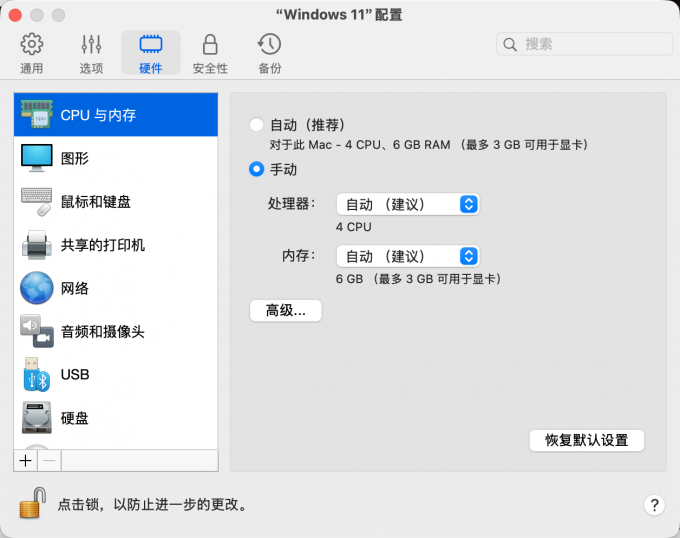Open the 内存 dropdown
This screenshot has width=680, height=538.
click(x=408, y=256)
